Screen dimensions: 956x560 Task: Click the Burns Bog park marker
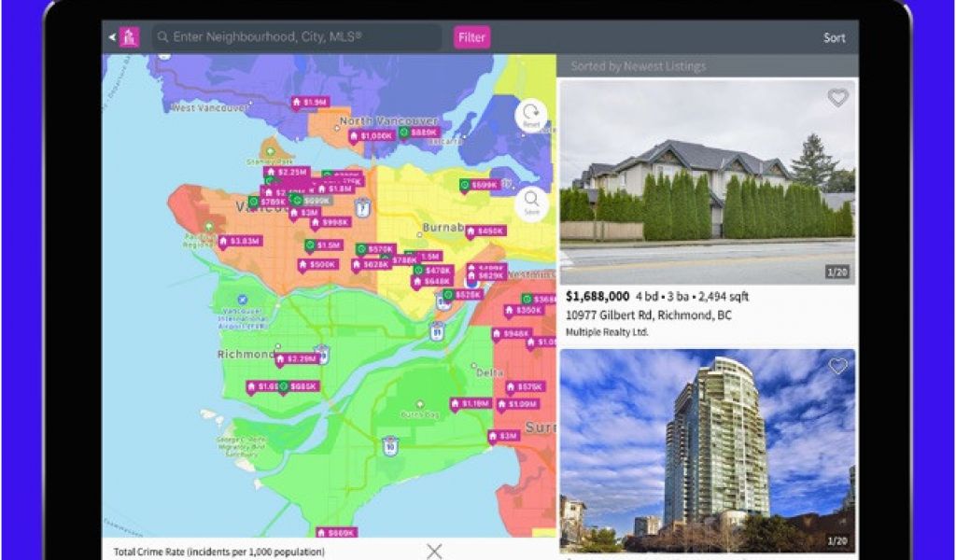click(x=419, y=404)
